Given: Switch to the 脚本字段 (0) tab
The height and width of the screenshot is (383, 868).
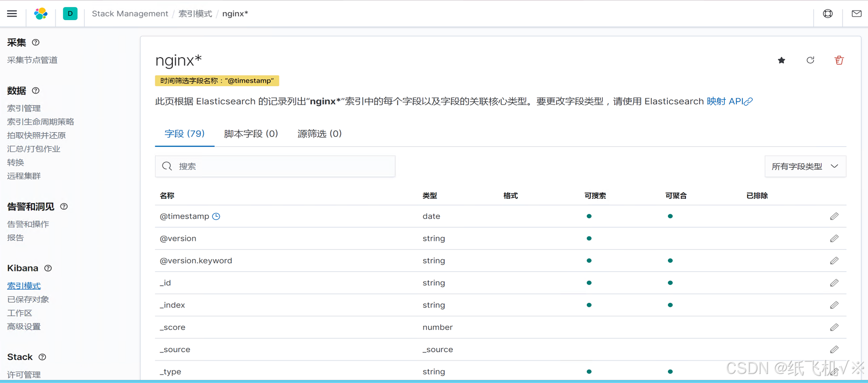Looking at the screenshot, I should coord(251,134).
